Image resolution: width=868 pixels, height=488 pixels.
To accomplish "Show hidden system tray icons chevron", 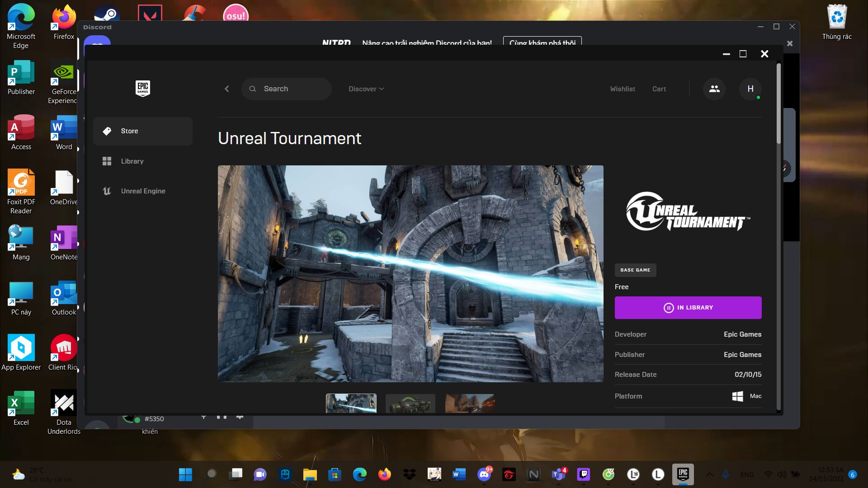I will pyautogui.click(x=710, y=474).
